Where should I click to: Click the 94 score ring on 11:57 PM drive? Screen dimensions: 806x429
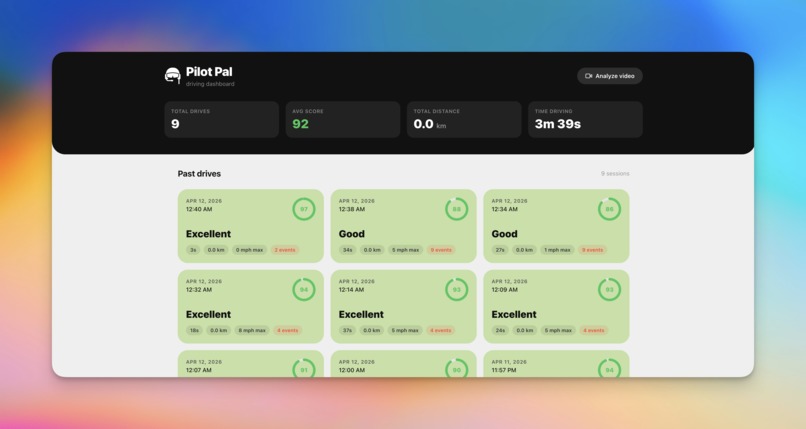point(609,368)
